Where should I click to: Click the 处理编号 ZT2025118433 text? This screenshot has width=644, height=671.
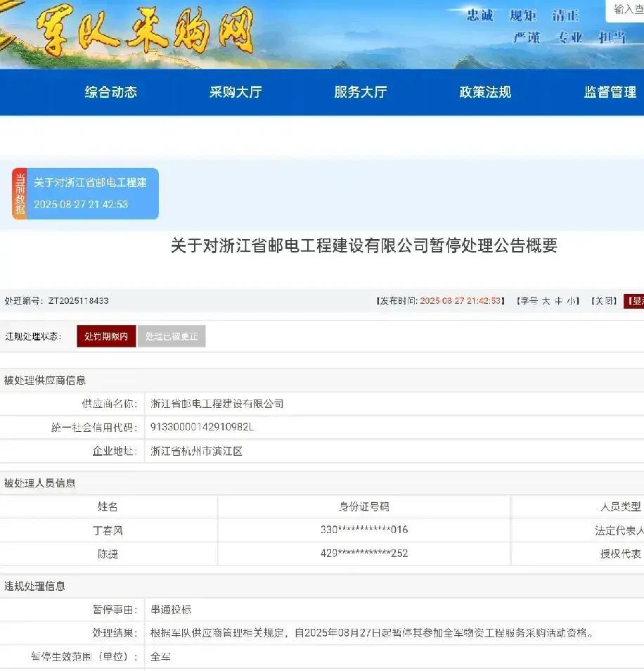[x=57, y=301]
